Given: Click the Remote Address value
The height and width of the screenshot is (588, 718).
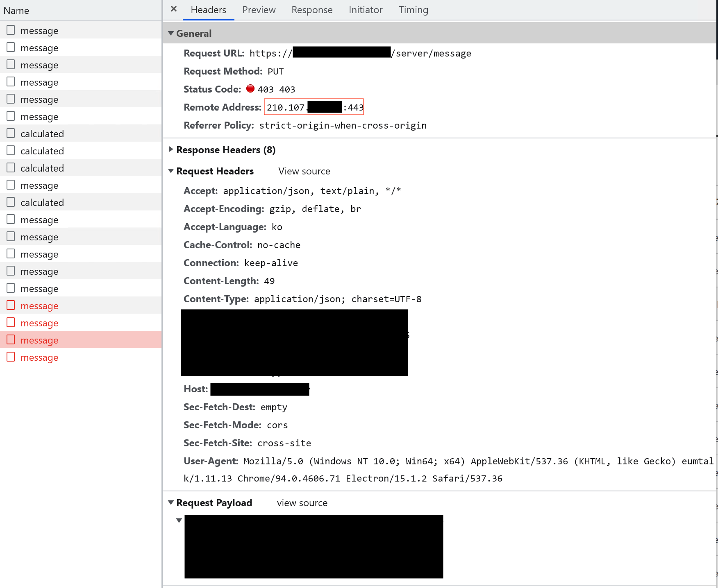Looking at the screenshot, I should (x=314, y=107).
